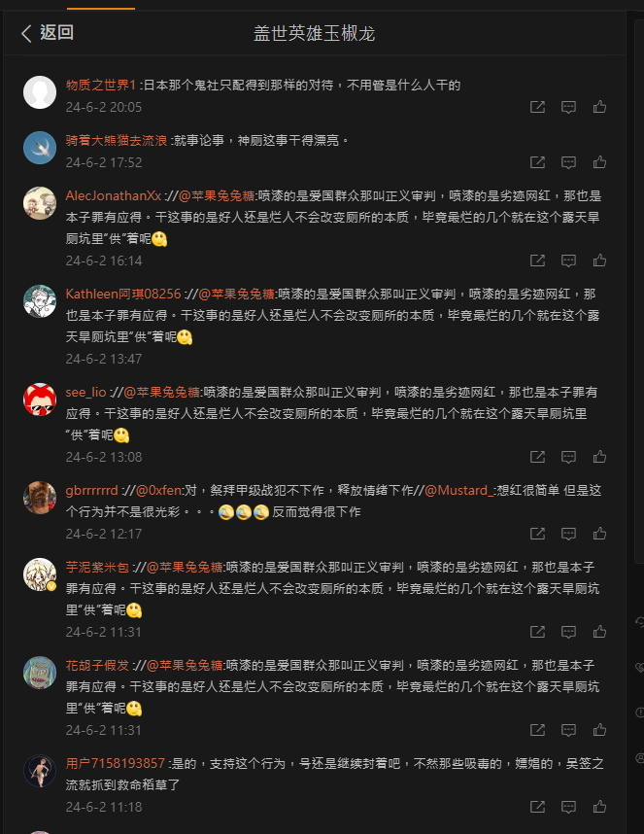
Task: Like the comment by 物质之世界1
Action: [600, 107]
